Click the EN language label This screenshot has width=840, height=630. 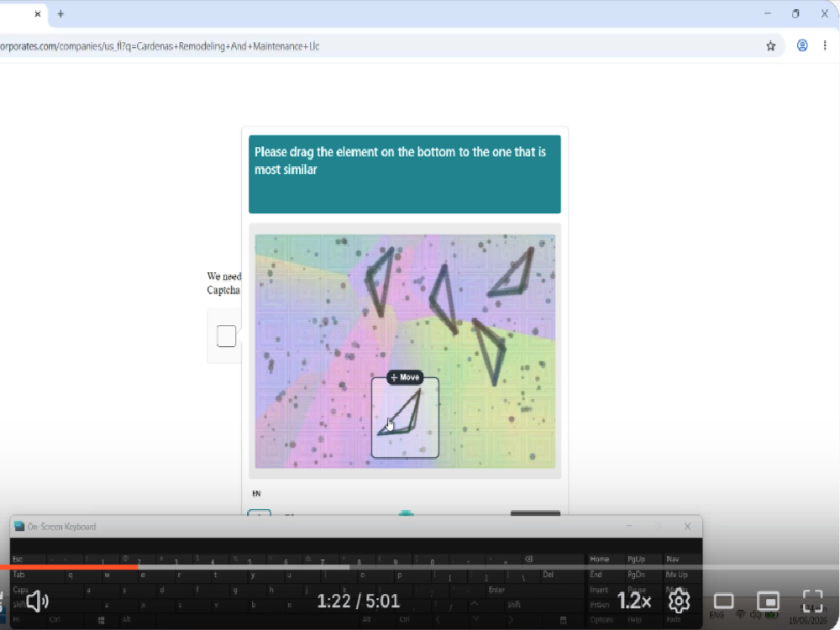256,493
